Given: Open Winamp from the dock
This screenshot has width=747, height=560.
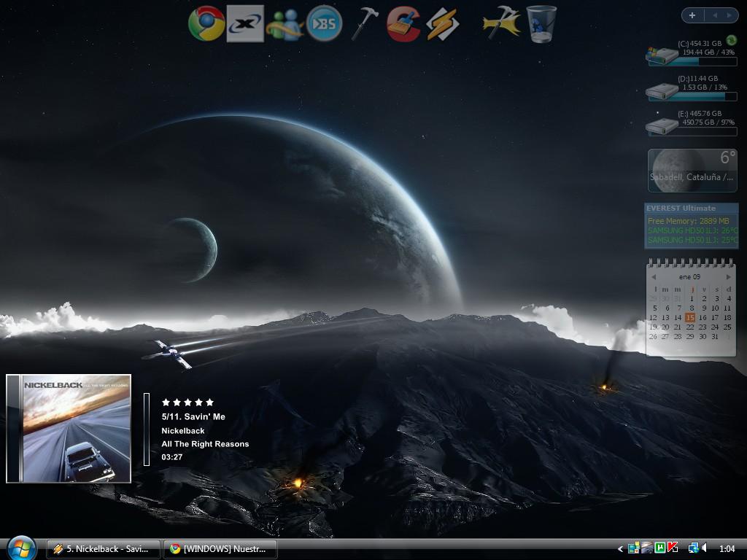Looking at the screenshot, I should pyautogui.click(x=443, y=24).
